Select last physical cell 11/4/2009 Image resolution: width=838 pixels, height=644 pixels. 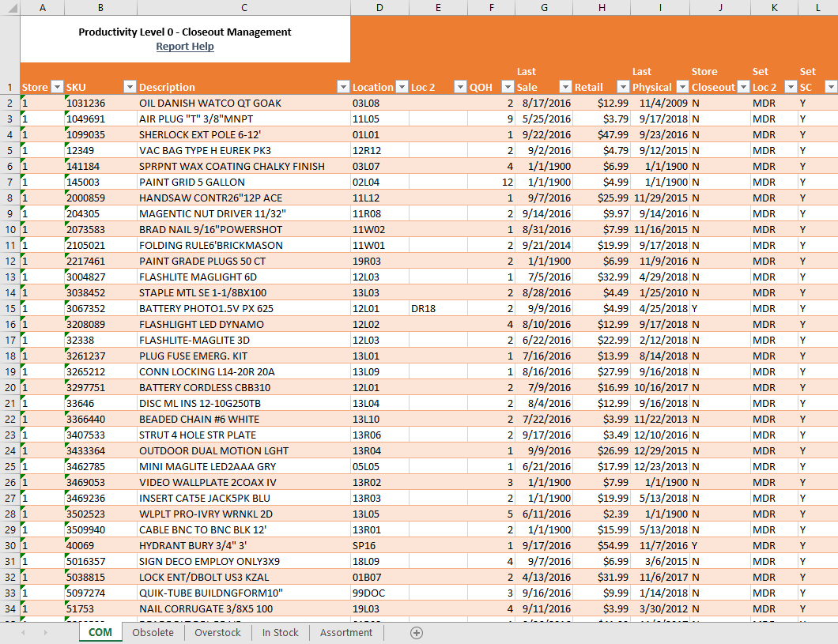pyautogui.click(x=661, y=103)
